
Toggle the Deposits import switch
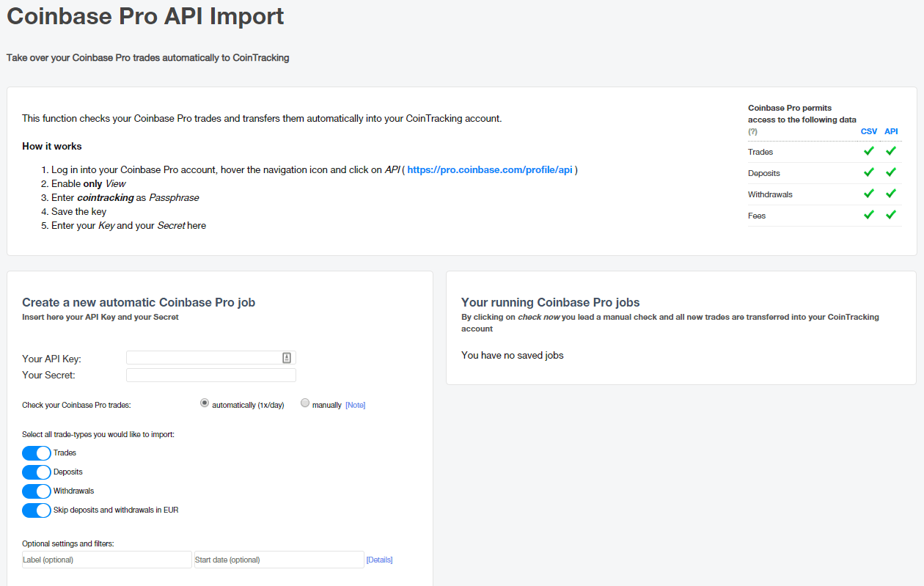[37, 472]
